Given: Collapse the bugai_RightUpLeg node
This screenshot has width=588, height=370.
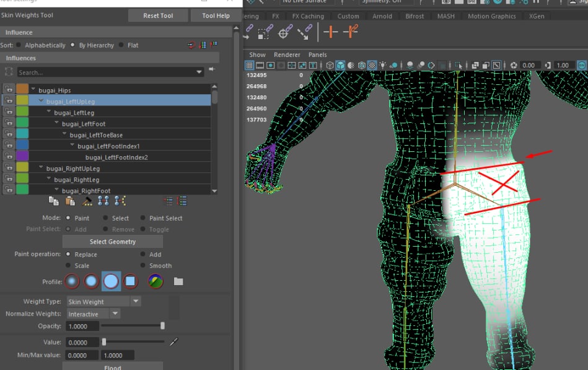Looking at the screenshot, I should tap(41, 167).
